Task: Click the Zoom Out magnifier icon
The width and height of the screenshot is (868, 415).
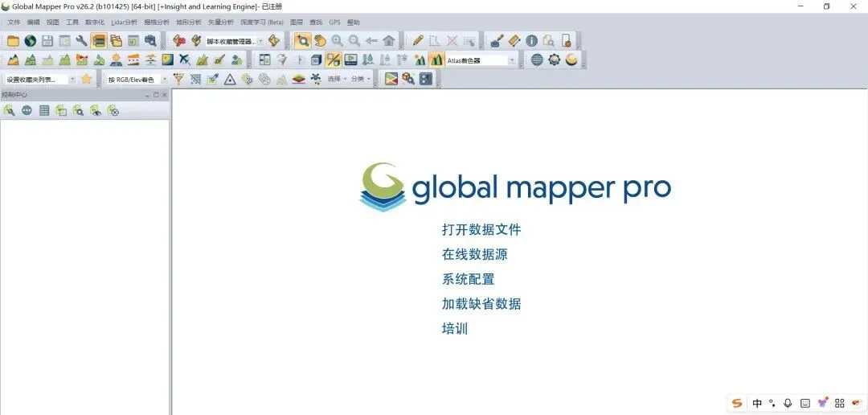Action: click(x=354, y=40)
